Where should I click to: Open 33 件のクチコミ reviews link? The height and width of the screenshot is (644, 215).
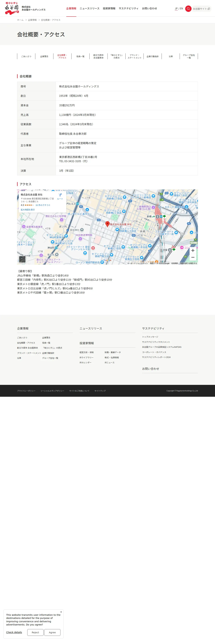tap(43, 205)
